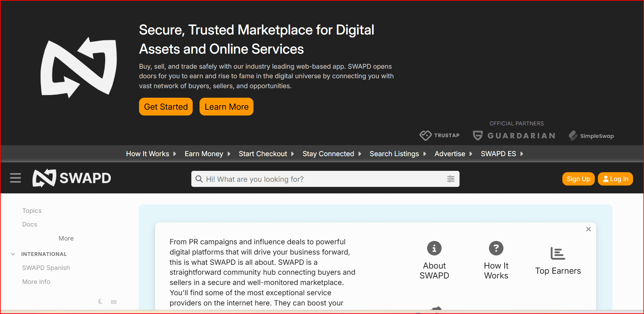
Task: Close the welcome banner with X
Action: click(588, 229)
